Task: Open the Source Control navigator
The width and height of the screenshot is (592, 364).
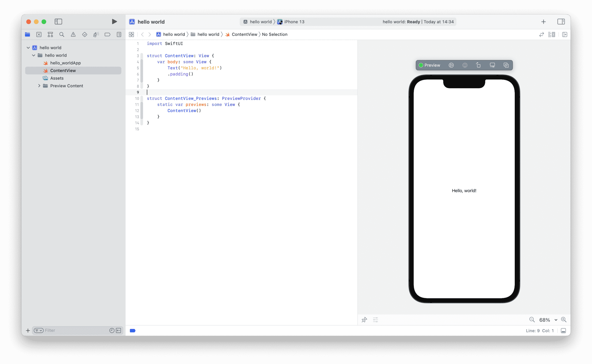Action: click(39, 34)
